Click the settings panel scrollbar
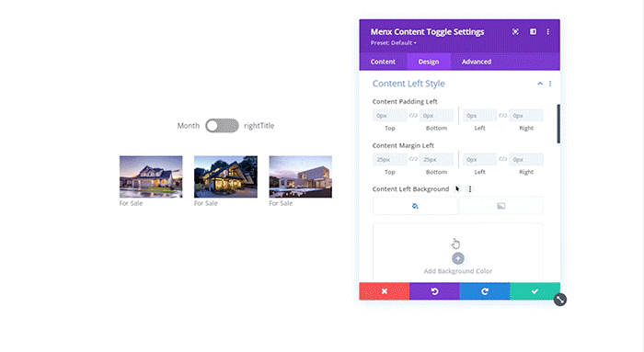 click(x=558, y=124)
